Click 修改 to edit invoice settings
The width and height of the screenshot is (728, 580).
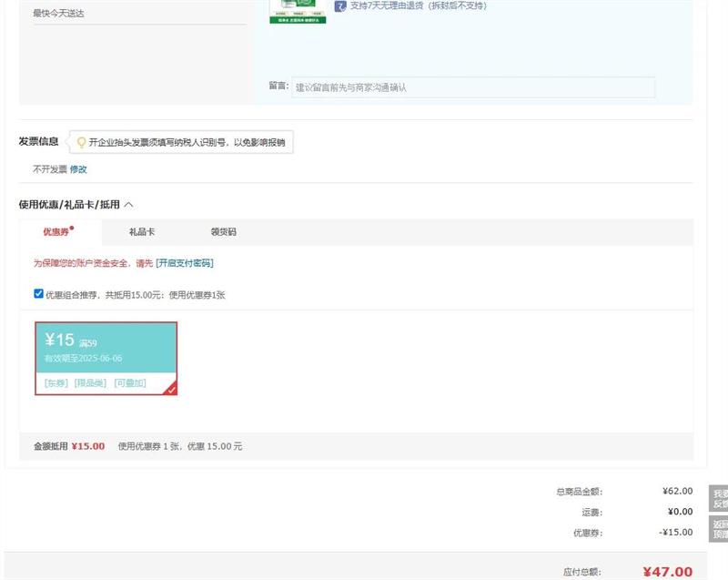tap(78, 169)
